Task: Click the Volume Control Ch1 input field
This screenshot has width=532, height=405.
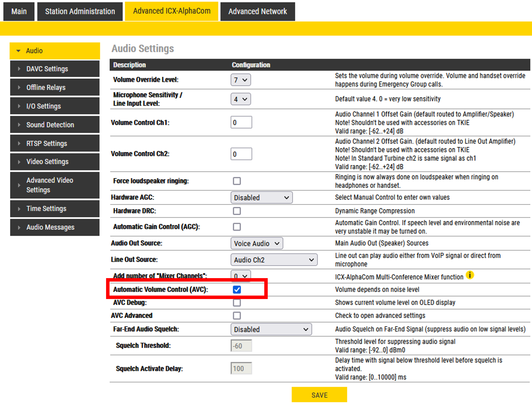Action: coord(241,122)
